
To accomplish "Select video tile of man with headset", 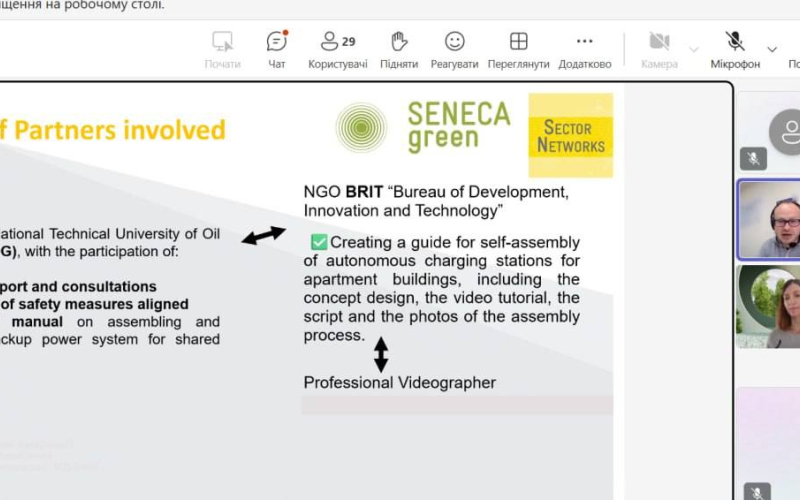I will pos(770,220).
